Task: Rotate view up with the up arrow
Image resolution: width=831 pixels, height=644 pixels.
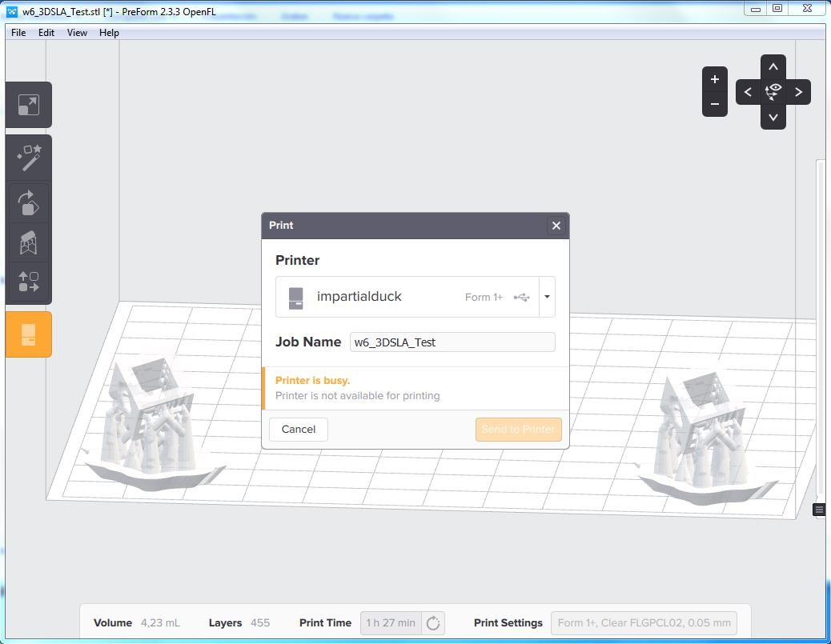Action: (773, 66)
